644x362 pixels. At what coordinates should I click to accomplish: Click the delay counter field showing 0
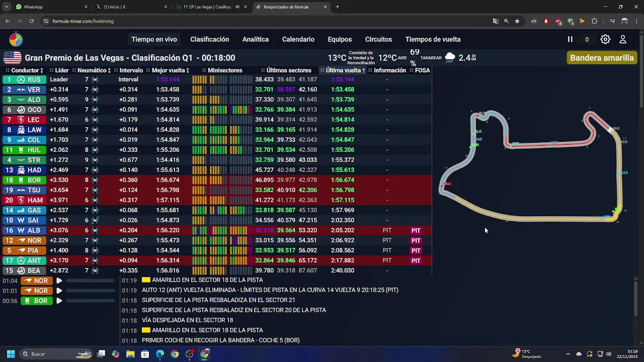[x=587, y=39]
